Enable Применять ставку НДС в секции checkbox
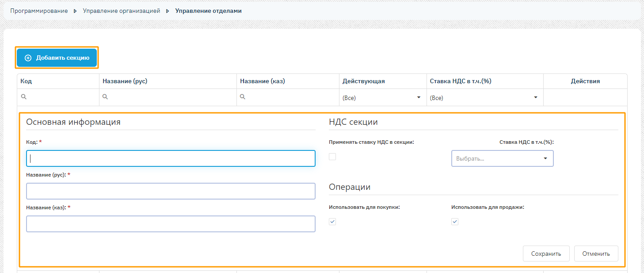This screenshot has width=644, height=273. click(332, 157)
